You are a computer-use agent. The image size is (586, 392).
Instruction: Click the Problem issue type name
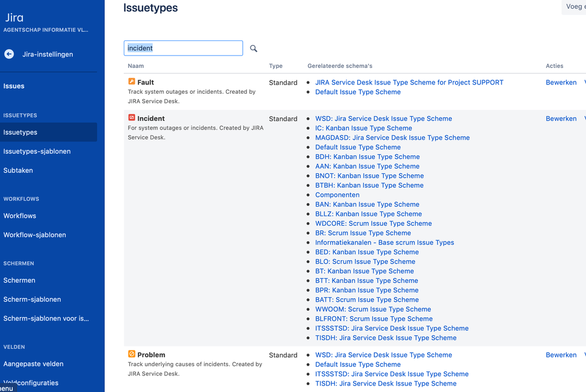click(151, 355)
